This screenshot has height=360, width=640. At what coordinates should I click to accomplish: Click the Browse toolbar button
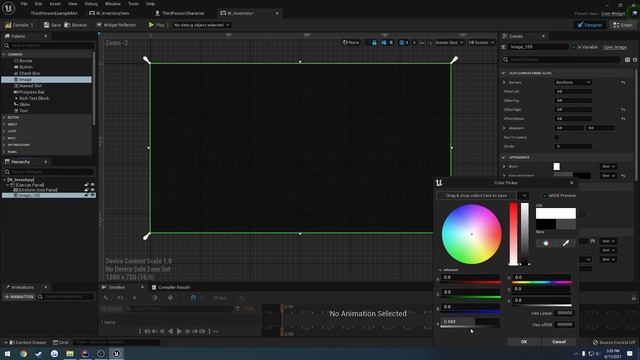[x=76, y=25]
